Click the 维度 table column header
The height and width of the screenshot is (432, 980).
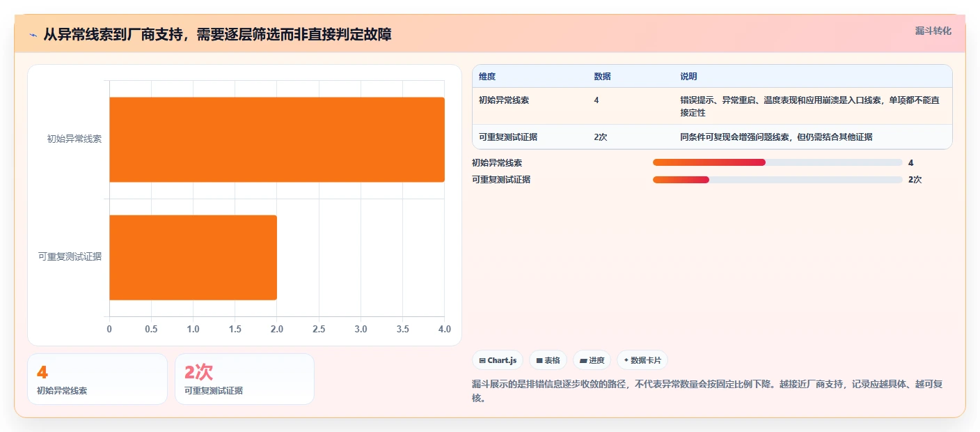tap(487, 77)
